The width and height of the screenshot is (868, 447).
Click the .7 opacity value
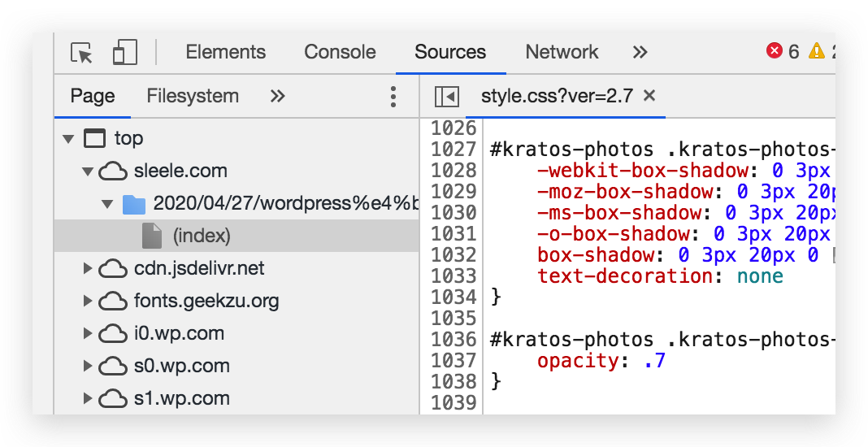[654, 361]
